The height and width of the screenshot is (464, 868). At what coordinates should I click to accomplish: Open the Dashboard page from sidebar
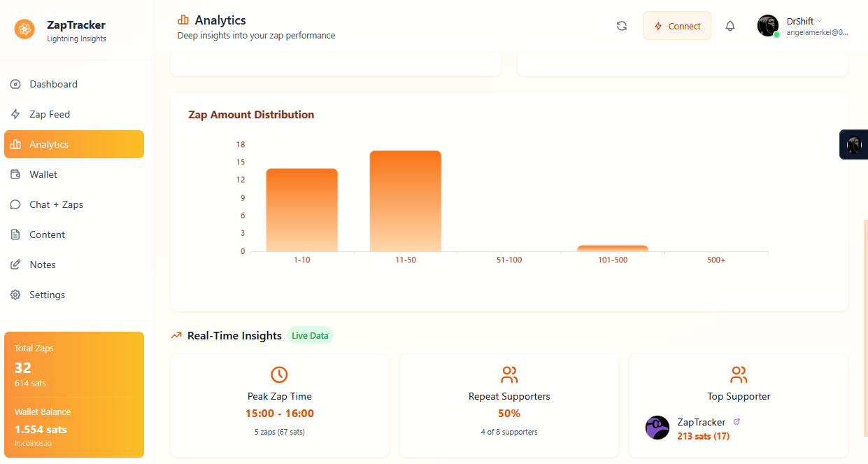point(53,84)
